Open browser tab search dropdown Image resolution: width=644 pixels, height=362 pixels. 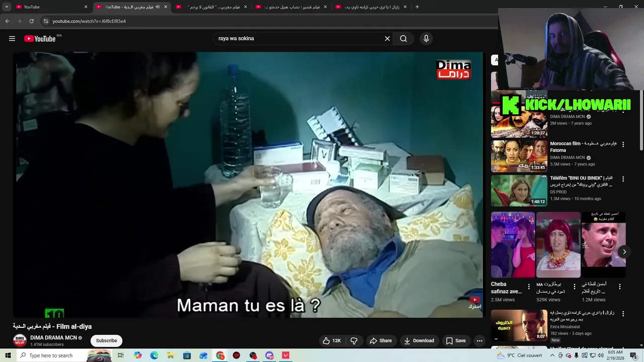7,7
